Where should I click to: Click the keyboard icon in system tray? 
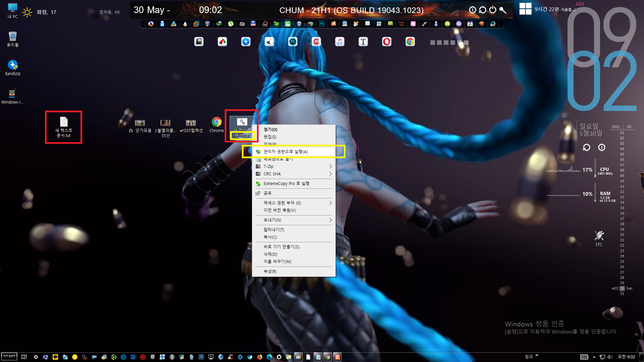(584, 357)
